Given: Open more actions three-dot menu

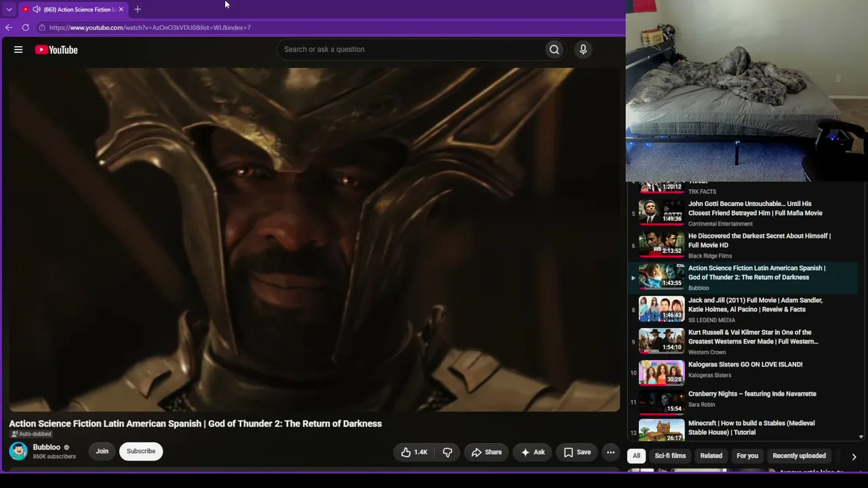Looking at the screenshot, I should click(x=610, y=452).
